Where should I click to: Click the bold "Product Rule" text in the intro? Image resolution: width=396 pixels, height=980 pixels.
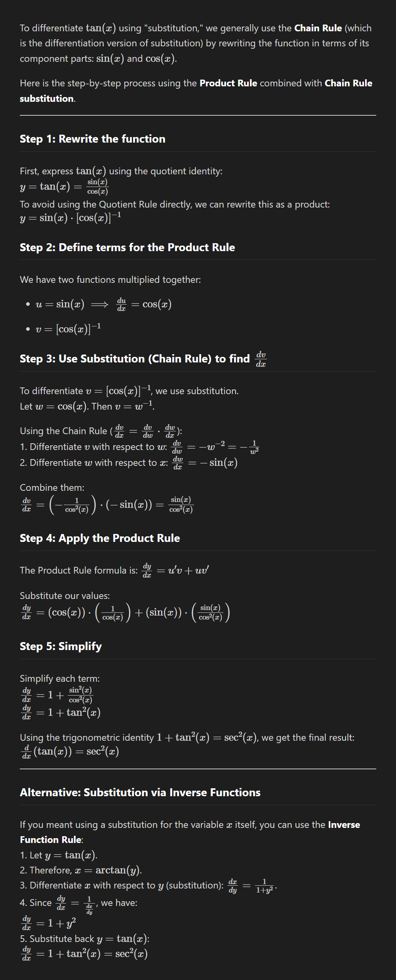coord(228,84)
